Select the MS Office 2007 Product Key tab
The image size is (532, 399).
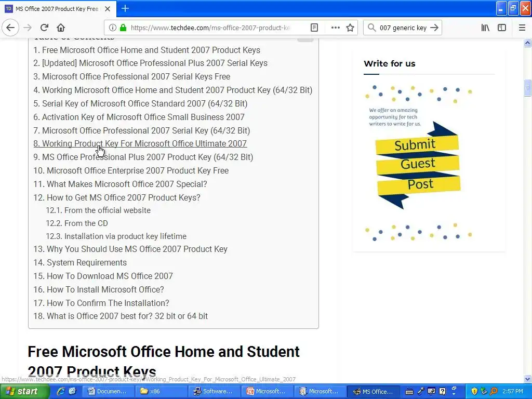tap(58, 9)
